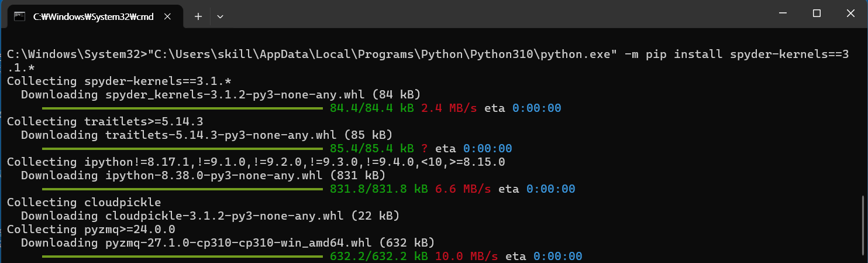Click the ipython download progress bar

182,189
